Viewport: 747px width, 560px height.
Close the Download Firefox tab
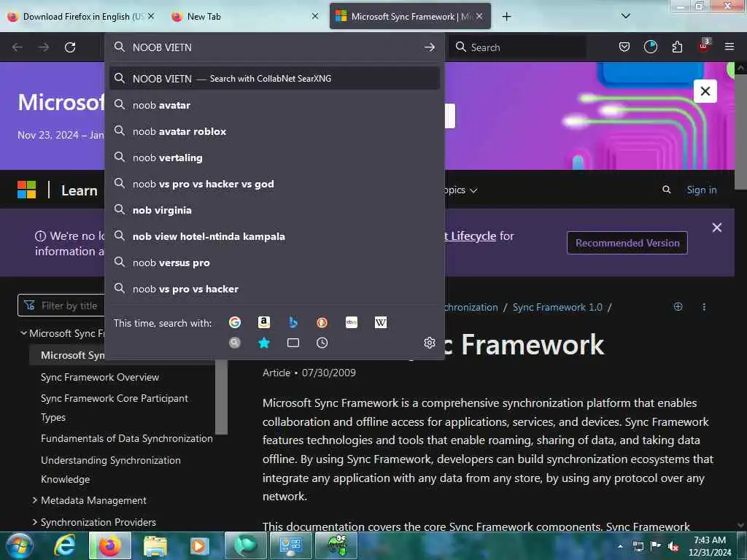[151, 16]
